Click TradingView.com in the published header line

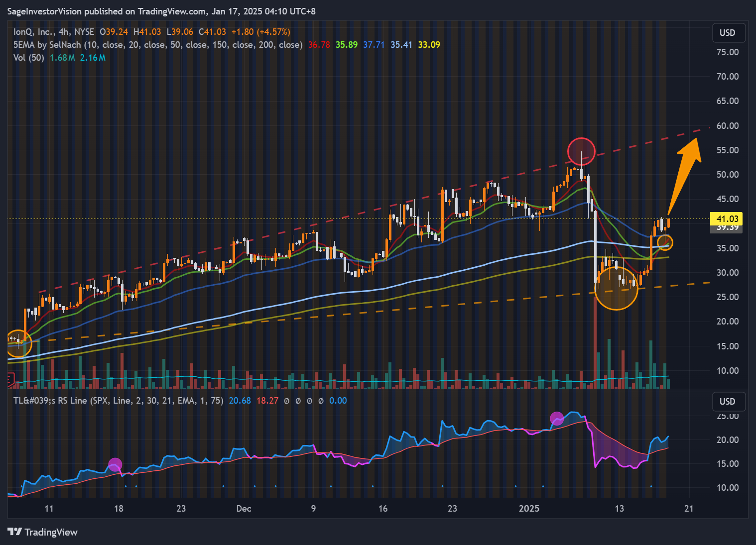[x=172, y=11]
